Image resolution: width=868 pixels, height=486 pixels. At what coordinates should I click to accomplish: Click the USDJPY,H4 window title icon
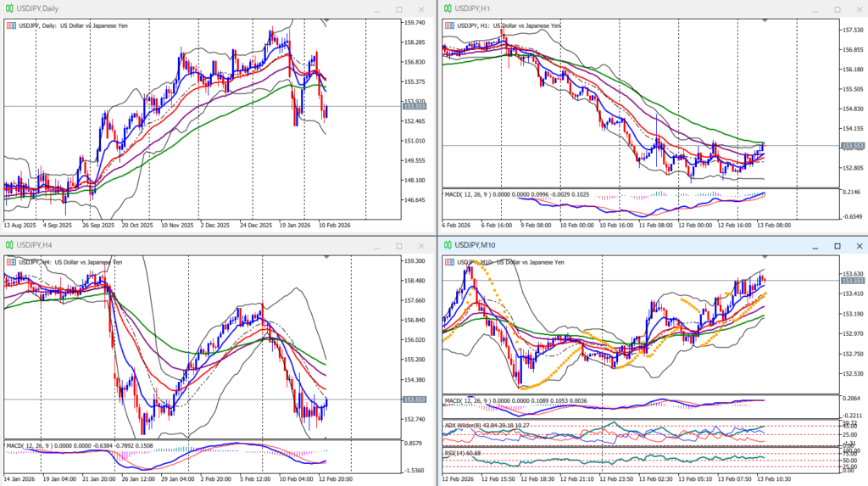coord(8,245)
